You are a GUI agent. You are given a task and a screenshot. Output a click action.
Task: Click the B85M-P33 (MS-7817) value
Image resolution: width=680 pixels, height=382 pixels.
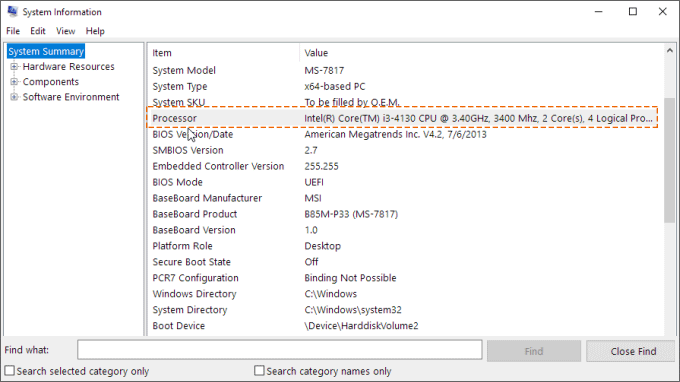351,214
